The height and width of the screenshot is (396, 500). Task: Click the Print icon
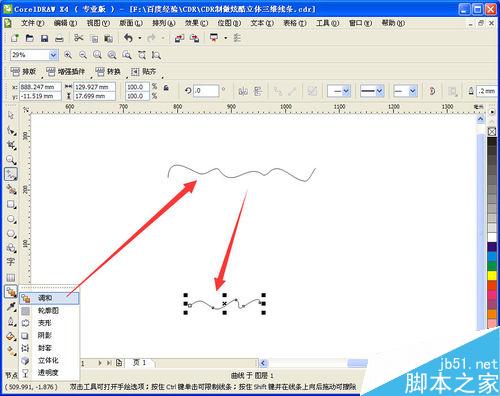(x=59, y=39)
